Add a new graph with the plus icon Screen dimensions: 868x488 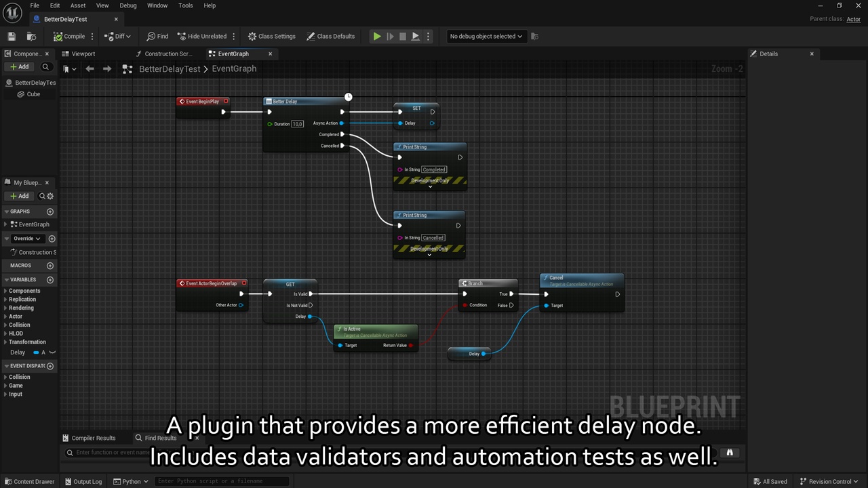50,211
